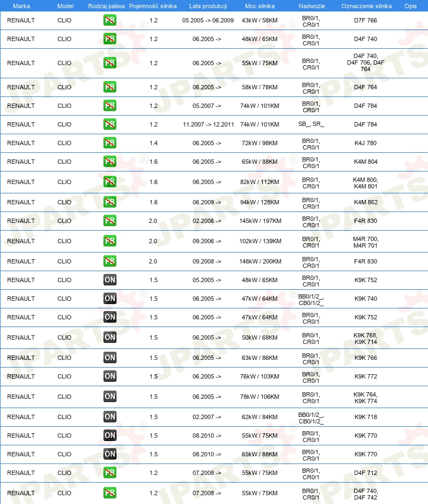Click the ON diesel icon in the 05.2005 K9K 752 row
Viewport: 428px width, 504px height.
[x=110, y=280]
